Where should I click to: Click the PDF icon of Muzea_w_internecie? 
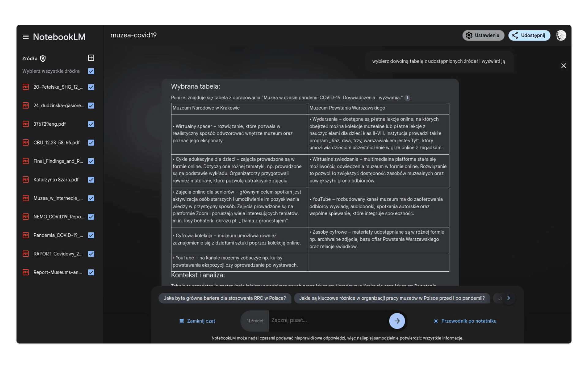click(26, 198)
